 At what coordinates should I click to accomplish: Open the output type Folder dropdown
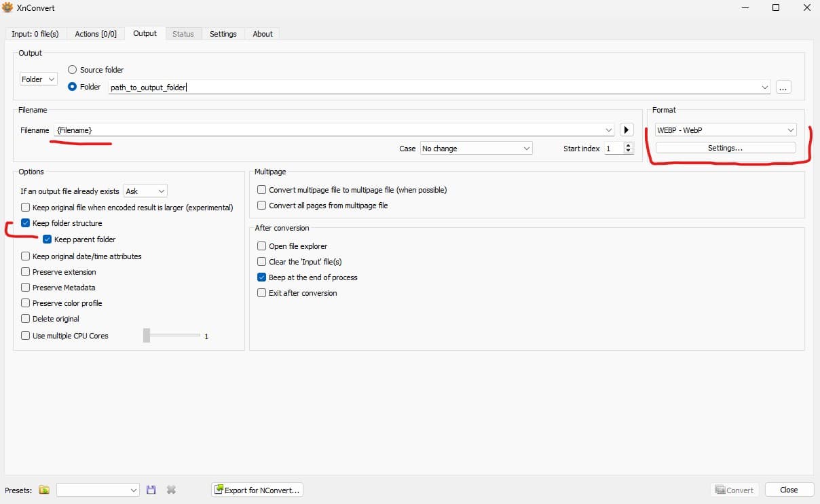click(39, 79)
